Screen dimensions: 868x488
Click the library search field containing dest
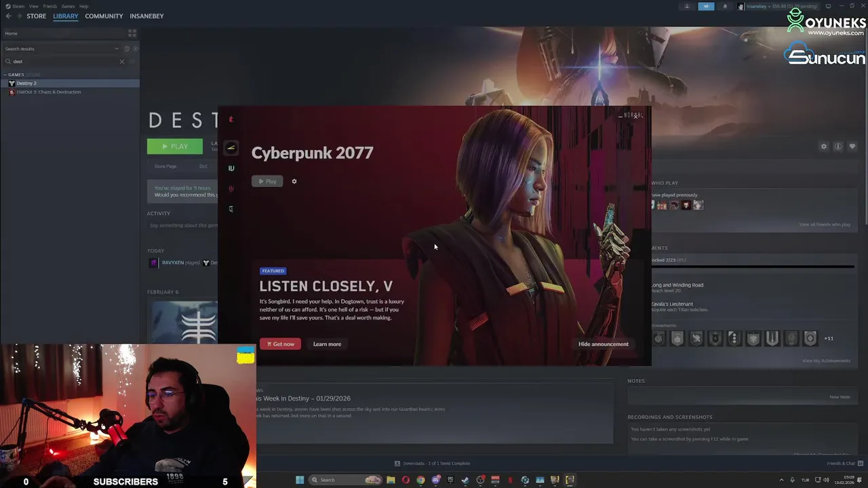click(66, 62)
